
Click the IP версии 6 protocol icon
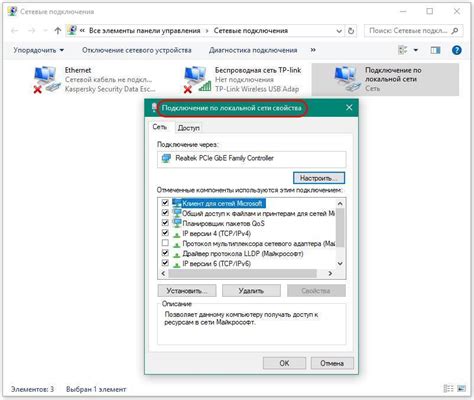(x=177, y=264)
